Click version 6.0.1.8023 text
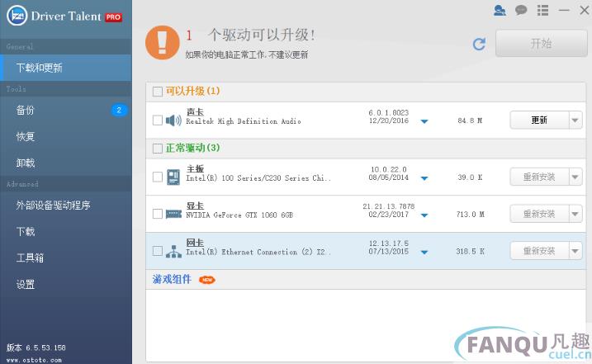This screenshot has height=364, width=592. [389, 113]
